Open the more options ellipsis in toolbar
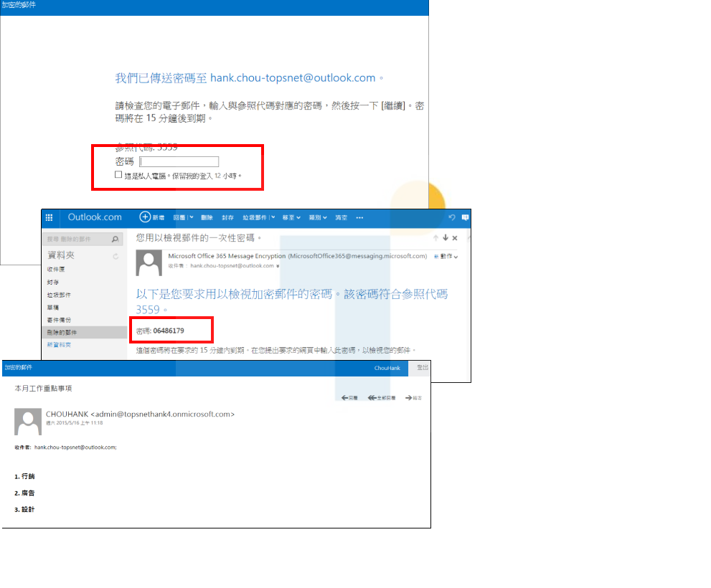Image resolution: width=711 pixels, height=588 pixels. (359, 217)
